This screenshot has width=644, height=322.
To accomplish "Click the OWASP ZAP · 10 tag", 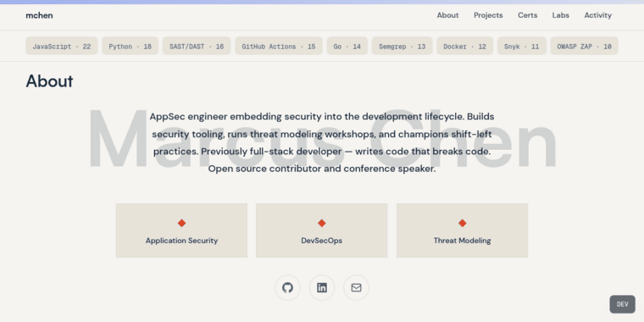I will tap(584, 46).
